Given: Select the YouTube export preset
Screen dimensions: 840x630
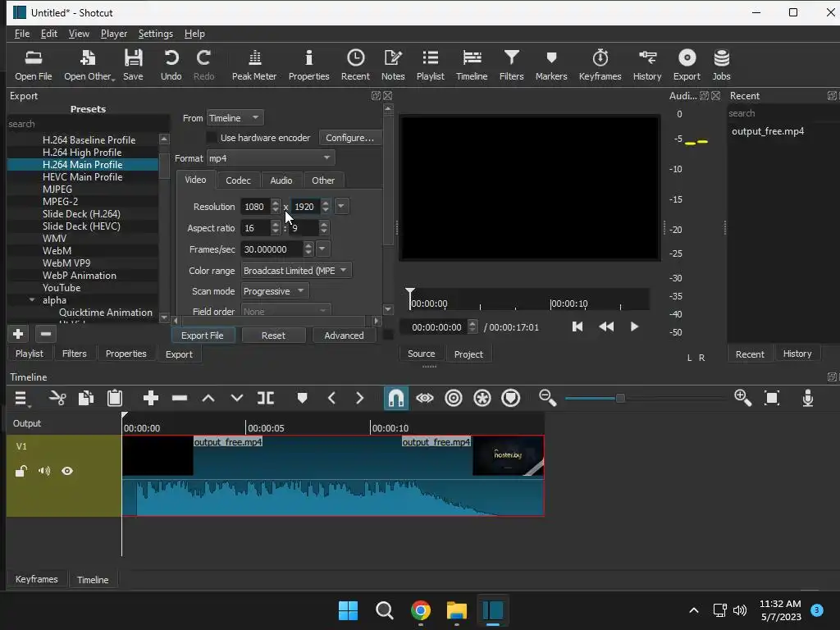Looking at the screenshot, I should click(x=62, y=288).
